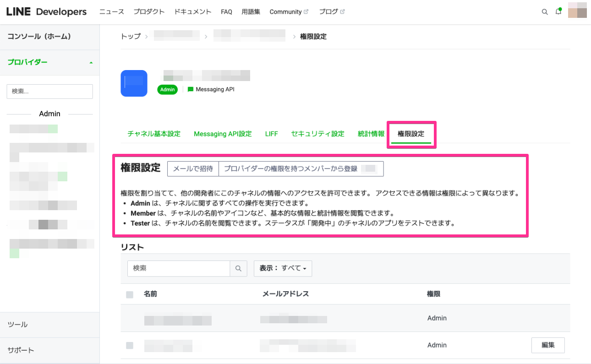Click the トップ breadcrumb link
This screenshot has width=591, height=364.
click(x=131, y=37)
